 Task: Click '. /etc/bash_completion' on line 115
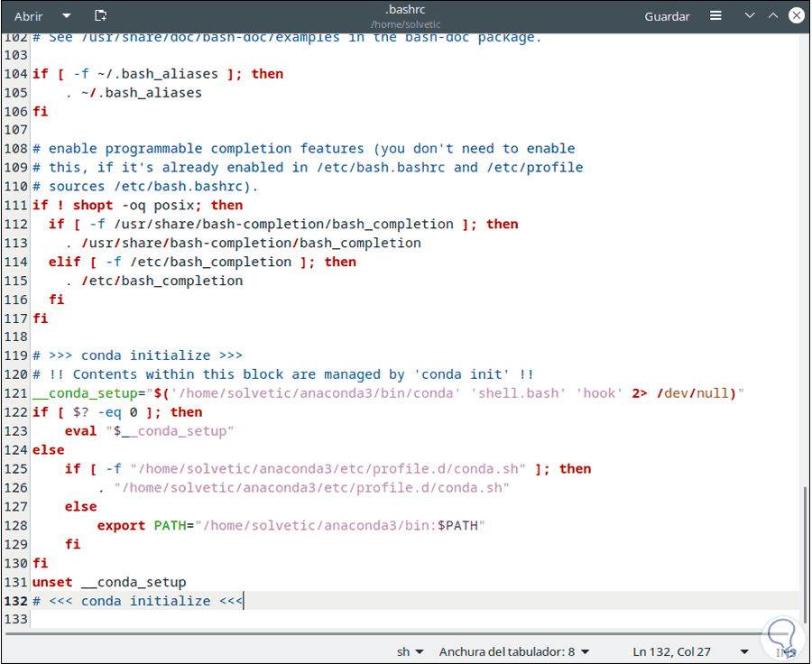coord(153,281)
